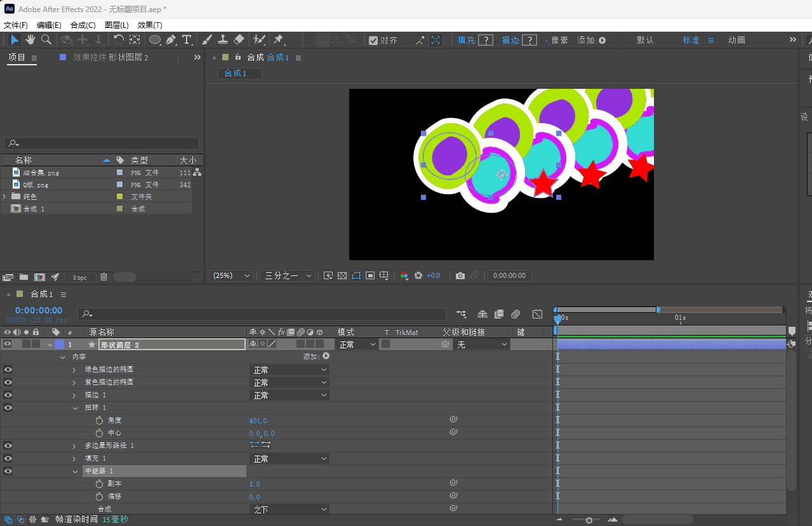812x526 pixels.
Task: Collapse the 中继器 1 group
Action: tap(74, 471)
